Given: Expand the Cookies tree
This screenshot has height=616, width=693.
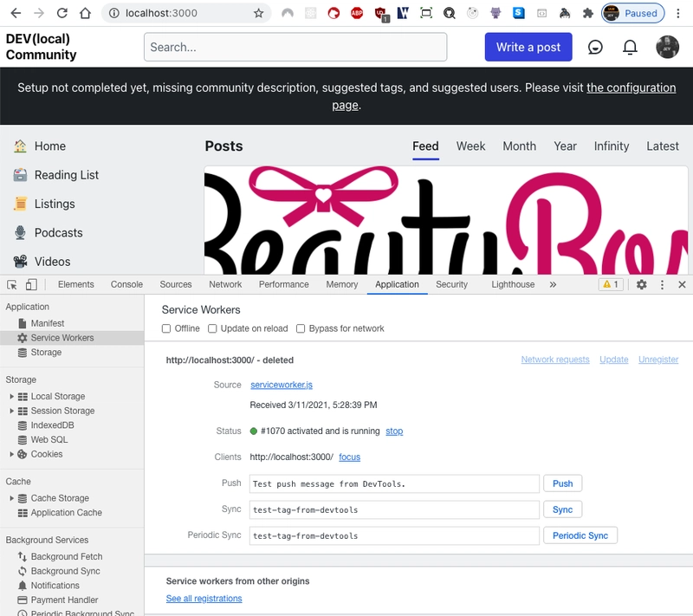Looking at the screenshot, I should tap(12, 455).
